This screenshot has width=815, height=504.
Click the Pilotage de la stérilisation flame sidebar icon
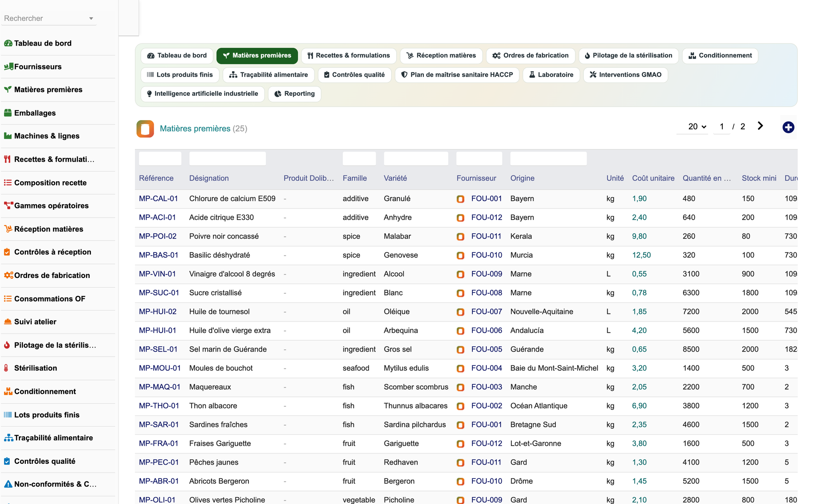point(7,345)
